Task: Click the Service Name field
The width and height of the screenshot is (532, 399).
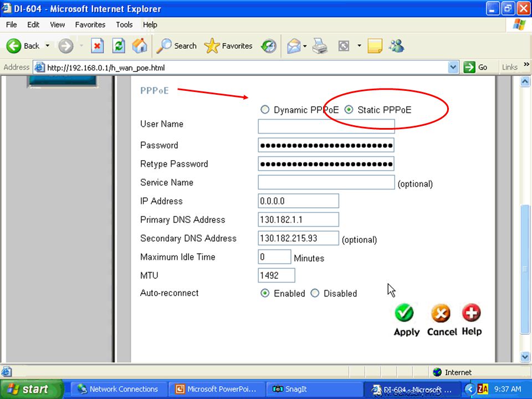Action: (x=326, y=182)
